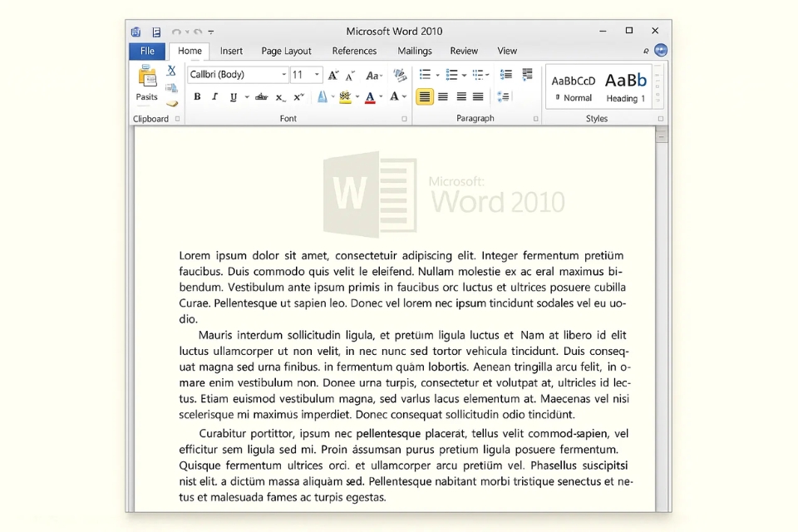Apply bold formatting to text
The height and width of the screenshot is (532, 798).
pyautogui.click(x=197, y=96)
